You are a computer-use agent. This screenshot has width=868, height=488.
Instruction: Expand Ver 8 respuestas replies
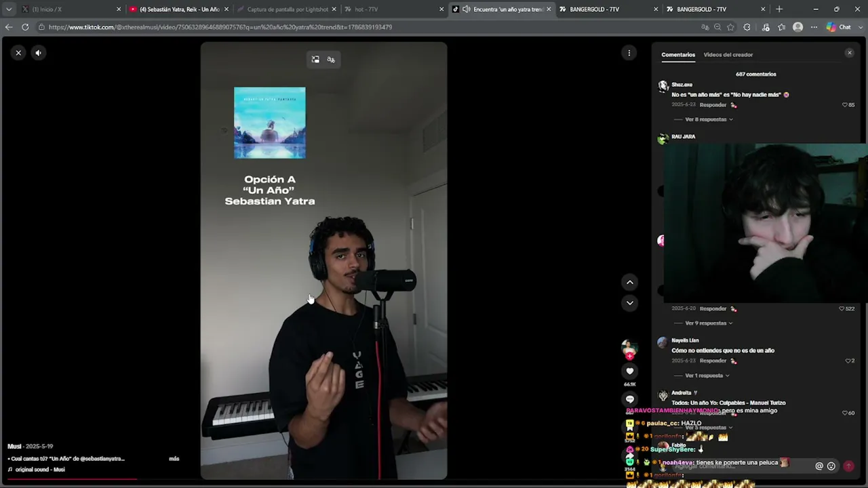click(709, 119)
